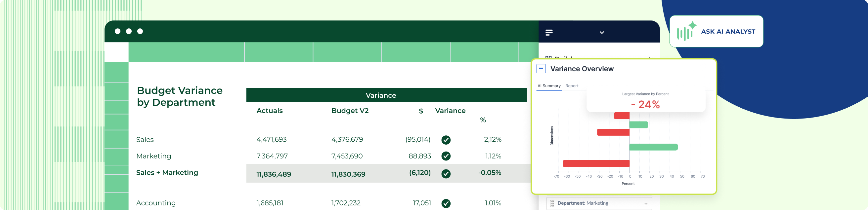This screenshot has width=868, height=210.
Task: Click the check icon in the Sales row
Action: pyautogui.click(x=446, y=140)
